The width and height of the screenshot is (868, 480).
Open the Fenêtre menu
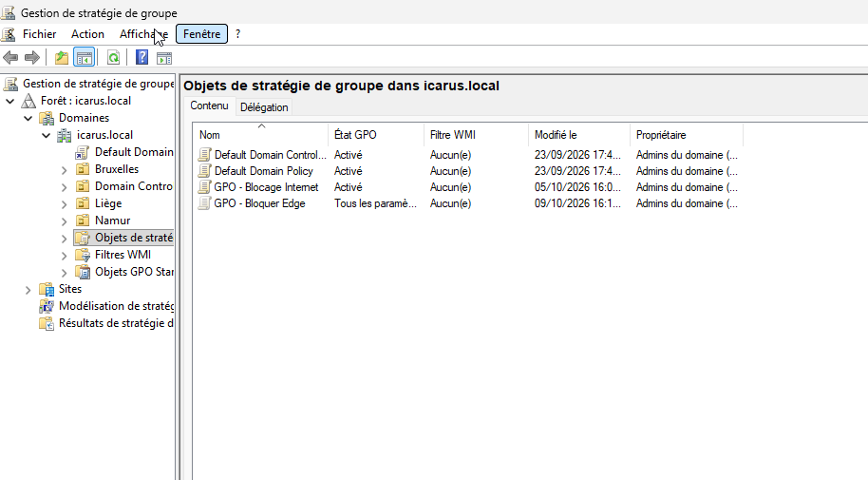(201, 34)
